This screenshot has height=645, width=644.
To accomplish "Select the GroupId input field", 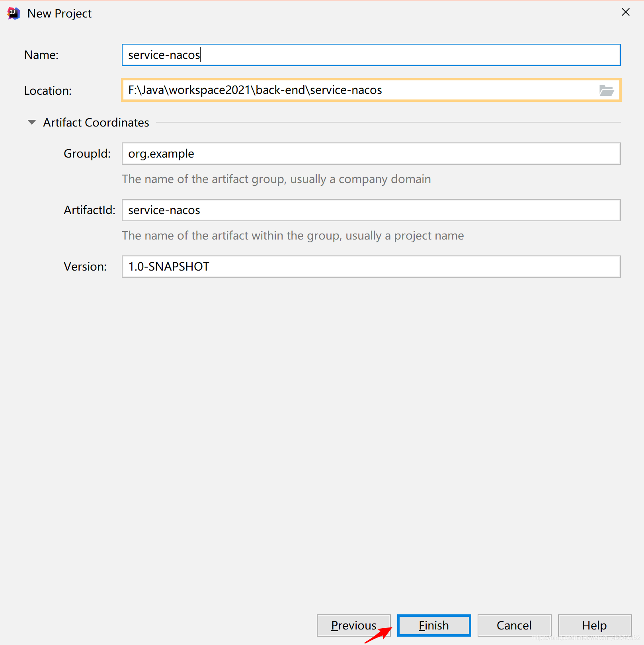I will point(371,154).
